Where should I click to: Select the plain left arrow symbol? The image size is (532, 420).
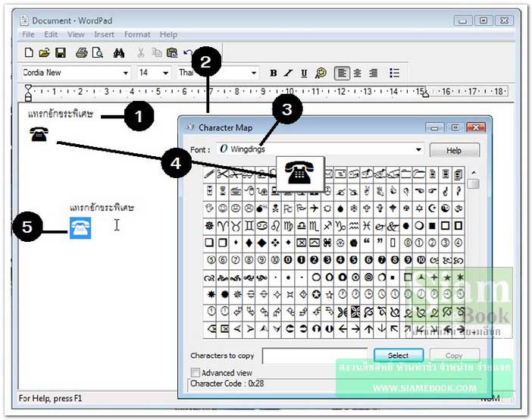tap(343, 329)
